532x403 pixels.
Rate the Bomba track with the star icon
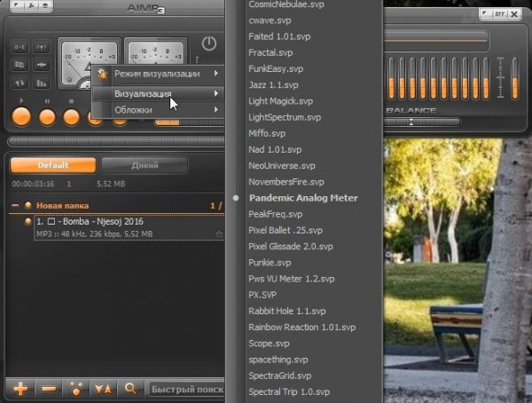219,233
